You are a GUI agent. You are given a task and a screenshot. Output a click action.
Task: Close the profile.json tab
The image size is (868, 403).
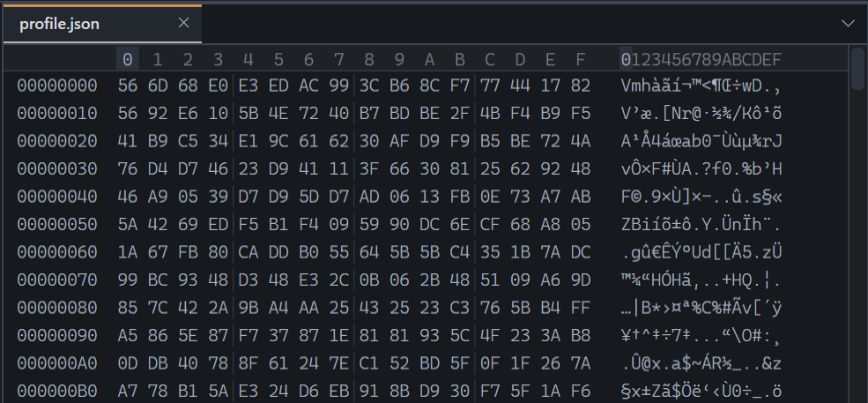pyautogui.click(x=184, y=23)
